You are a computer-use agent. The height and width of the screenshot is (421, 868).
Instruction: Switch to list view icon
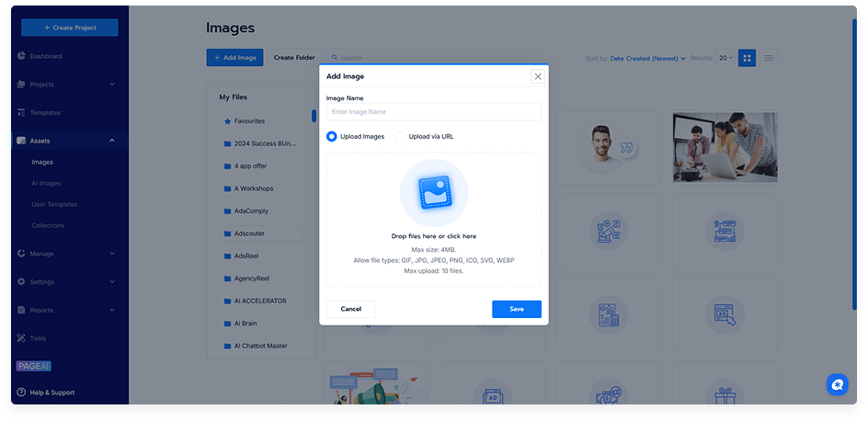click(769, 58)
